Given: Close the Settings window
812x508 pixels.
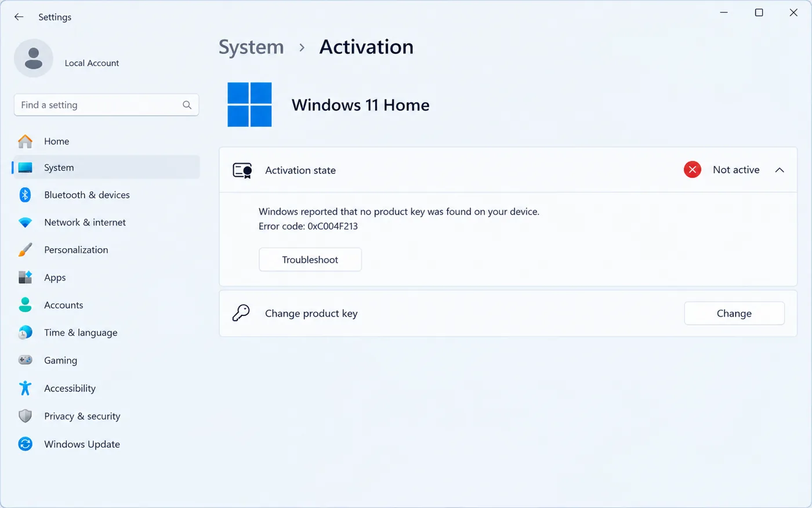Looking at the screenshot, I should 793,12.
